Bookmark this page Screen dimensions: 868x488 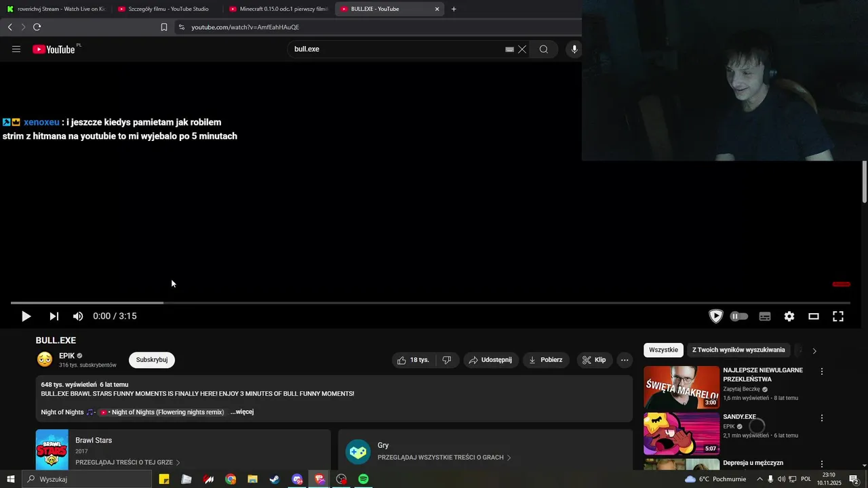(x=163, y=27)
